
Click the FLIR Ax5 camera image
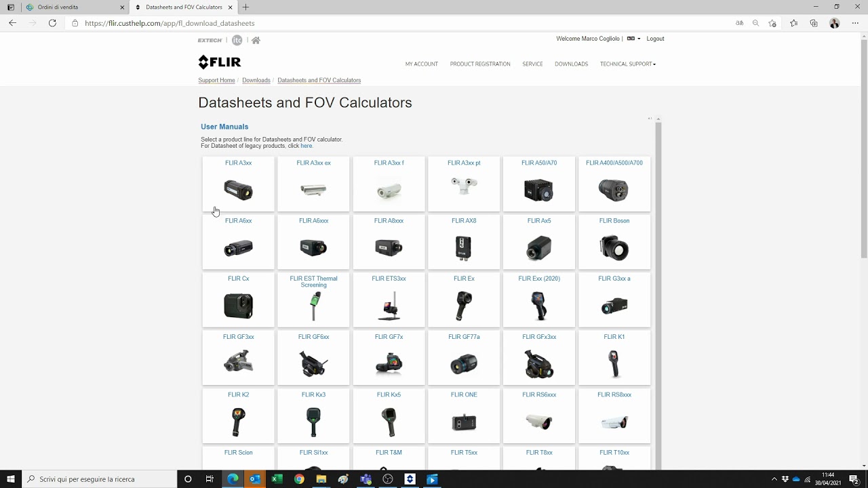539,249
